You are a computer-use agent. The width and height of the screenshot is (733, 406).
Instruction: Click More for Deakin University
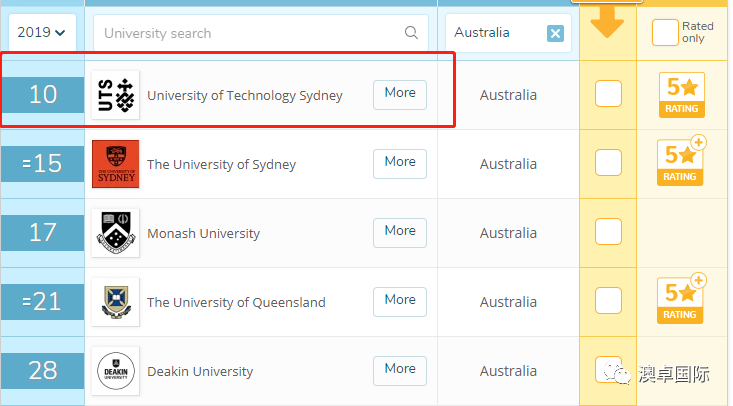tap(400, 370)
